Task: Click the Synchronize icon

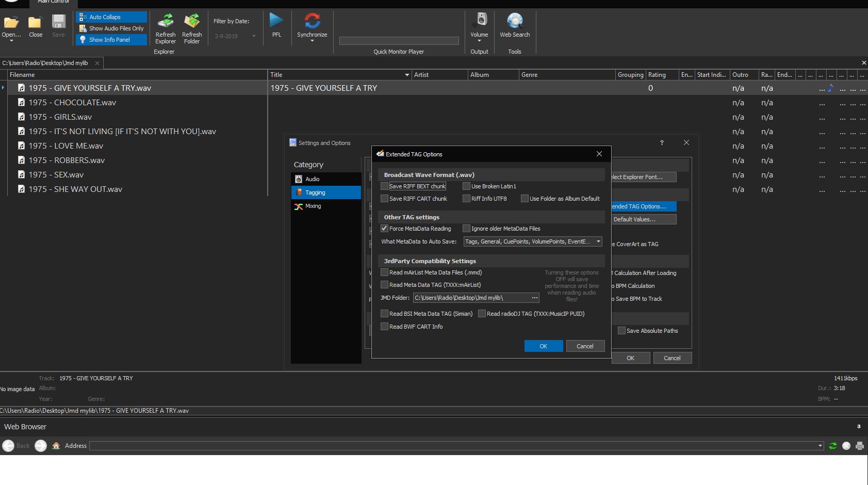Action: pos(312,21)
